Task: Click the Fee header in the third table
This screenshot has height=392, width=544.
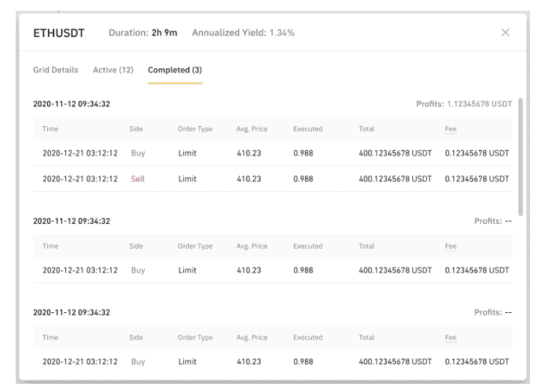Action: tap(451, 338)
